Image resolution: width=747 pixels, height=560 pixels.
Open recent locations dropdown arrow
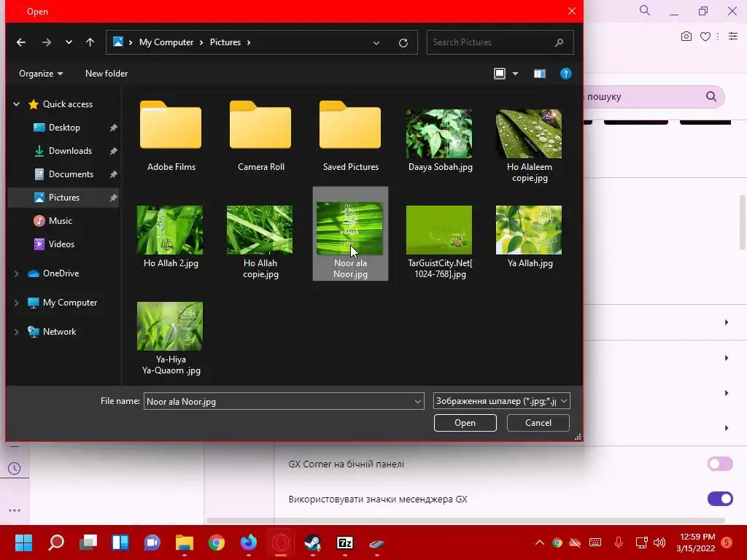[x=69, y=42]
